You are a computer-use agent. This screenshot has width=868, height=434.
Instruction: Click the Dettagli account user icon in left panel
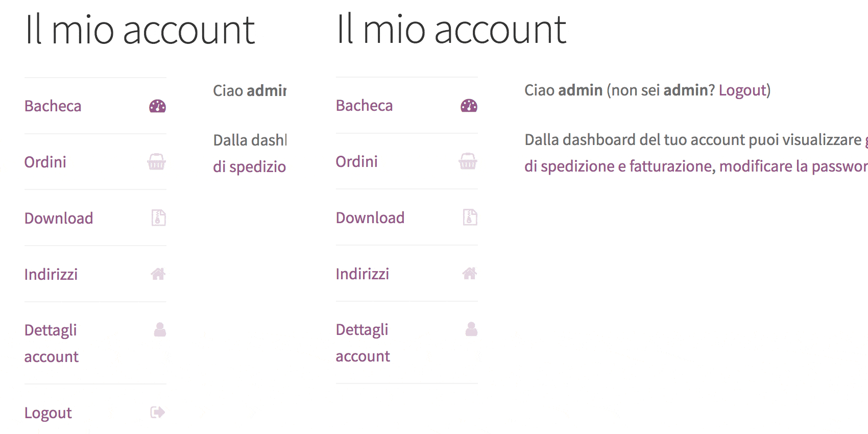pos(160,329)
